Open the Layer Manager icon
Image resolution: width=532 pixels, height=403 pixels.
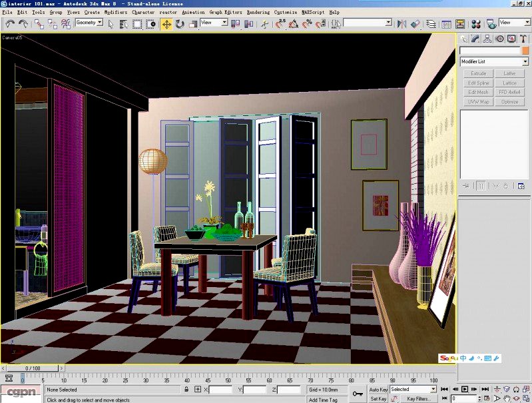pos(431,24)
